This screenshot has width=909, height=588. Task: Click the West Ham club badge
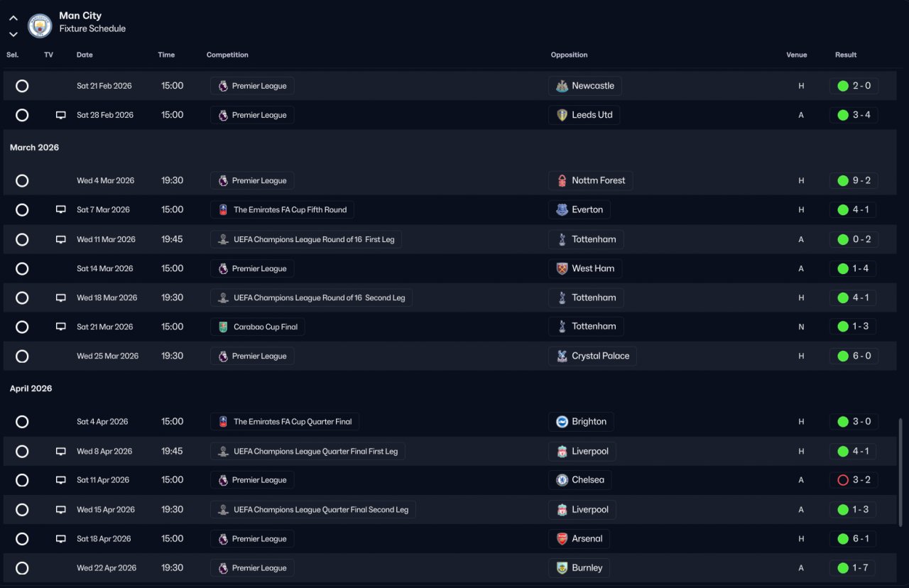[x=562, y=268]
